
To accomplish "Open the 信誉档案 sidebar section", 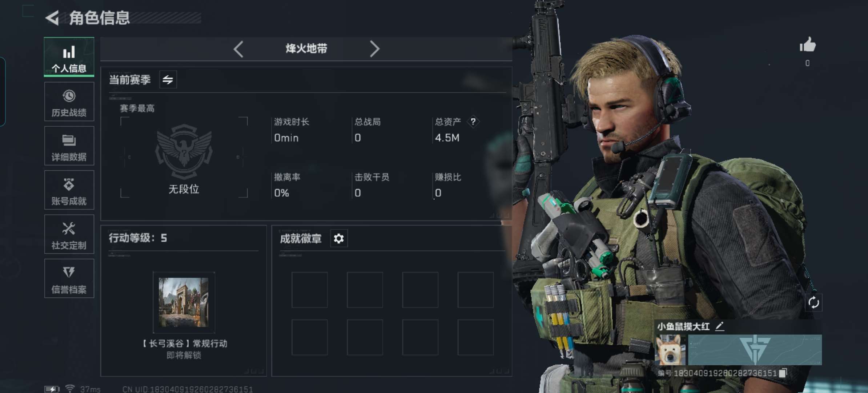I will (69, 278).
